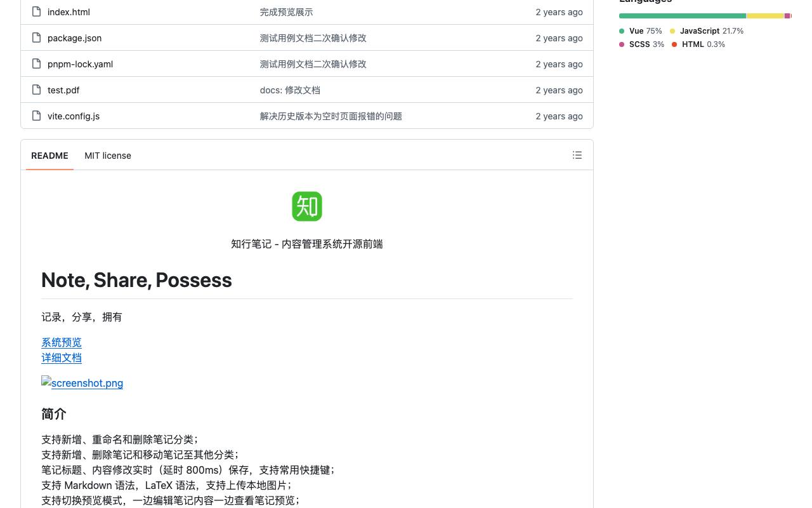Click the line 支持切换预览模式
This screenshot has width=812, height=508.
coord(171,500)
